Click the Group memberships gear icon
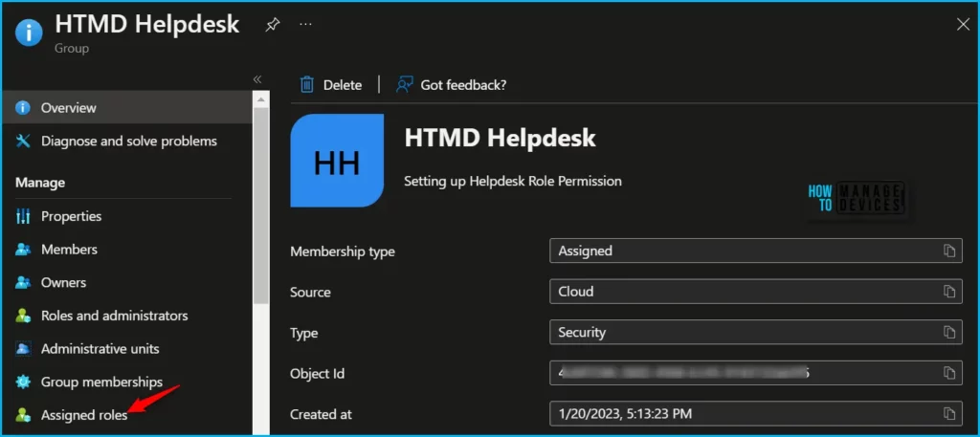The height and width of the screenshot is (437, 980). click(23, 382)
